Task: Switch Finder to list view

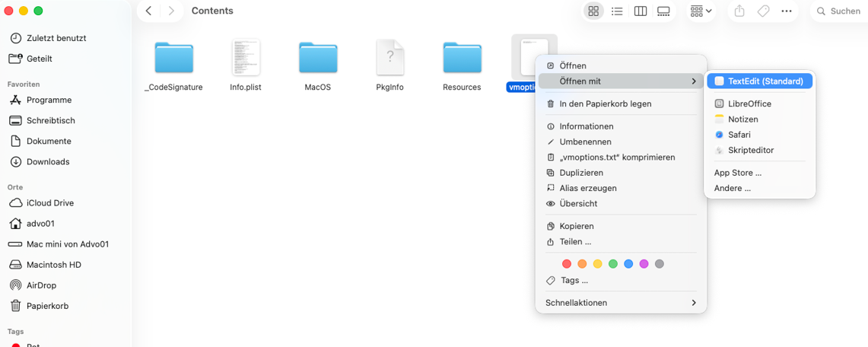Action: [617, 11]
